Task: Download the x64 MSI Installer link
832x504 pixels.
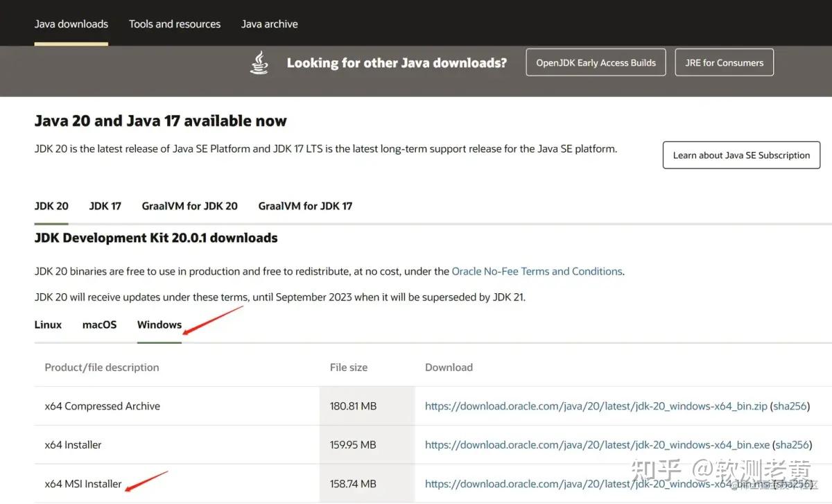Action: (x=597, y=484)
